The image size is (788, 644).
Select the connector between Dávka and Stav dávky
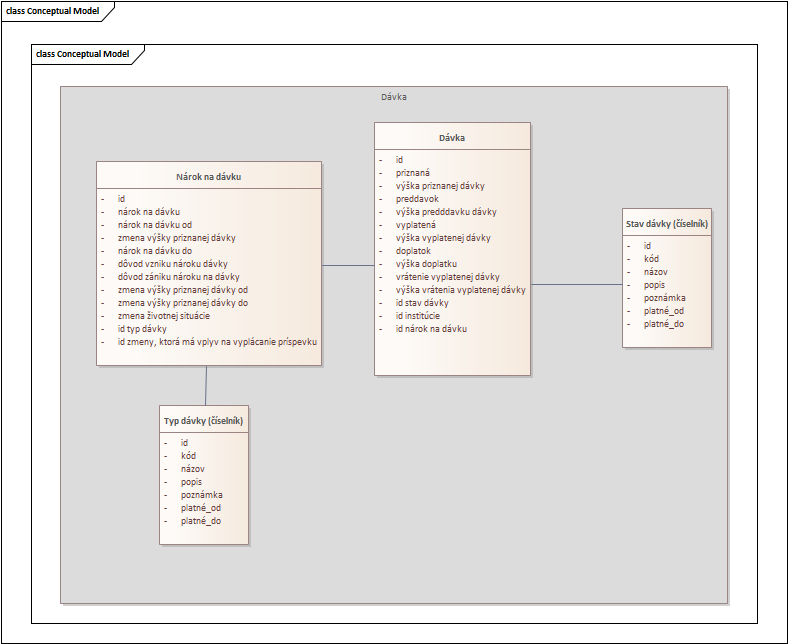(x=576, y=285)
